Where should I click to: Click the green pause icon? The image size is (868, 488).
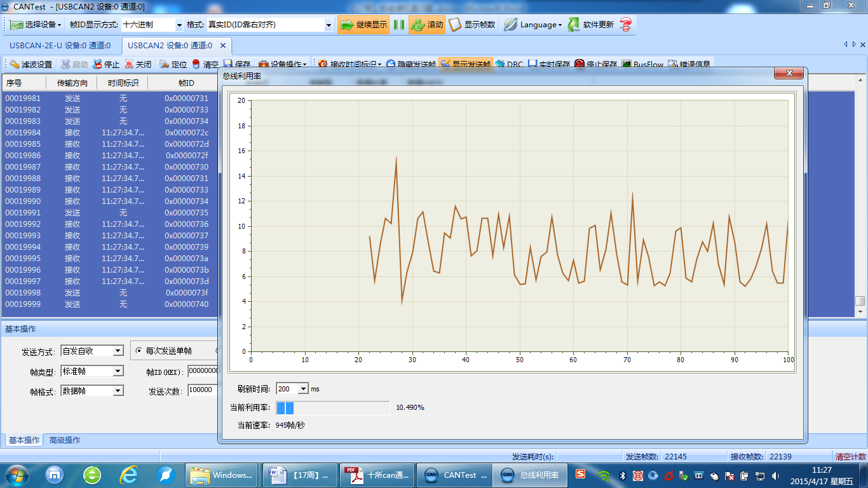399,25
